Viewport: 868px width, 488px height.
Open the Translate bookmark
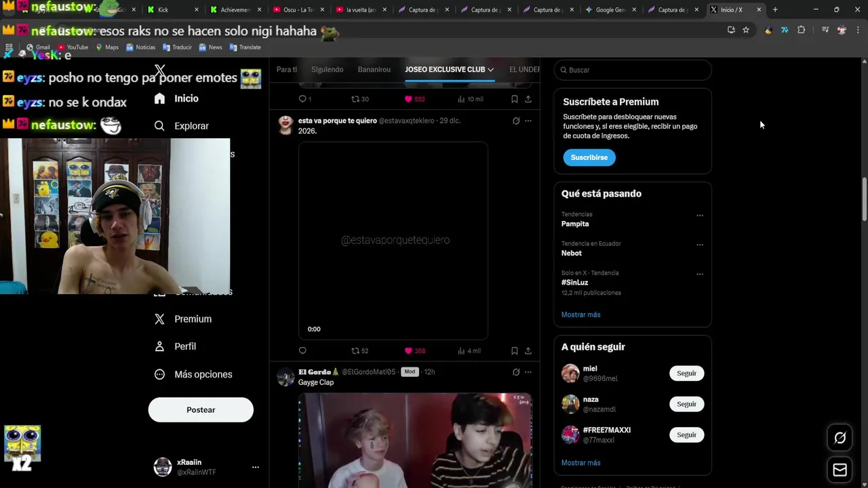point(245,47)
